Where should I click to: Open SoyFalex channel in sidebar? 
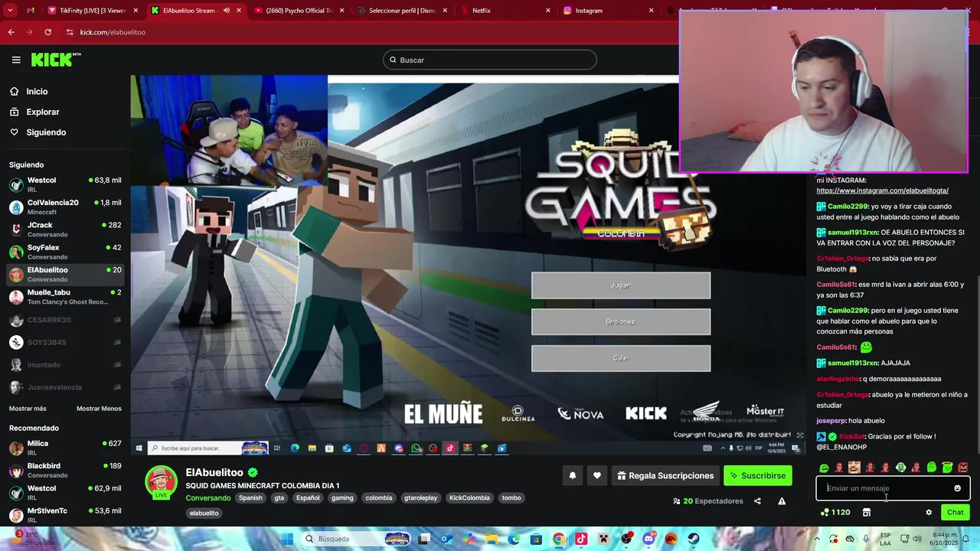click(65, 252)
